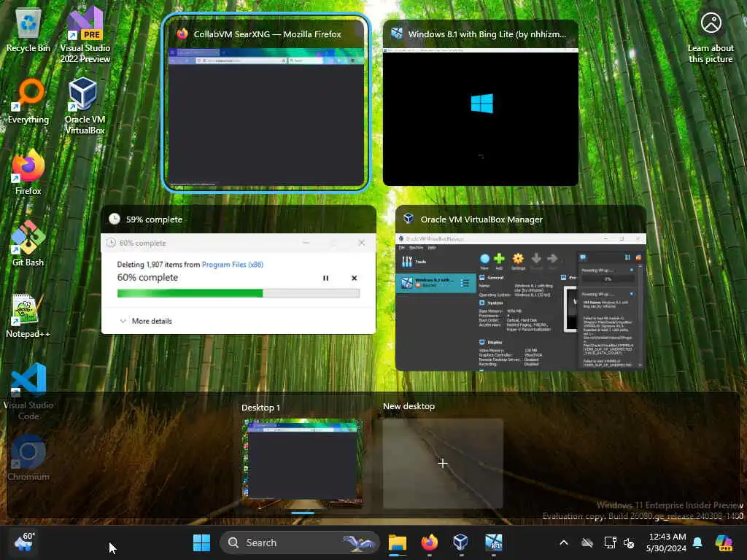Launch the Visual Studio Code desktop shortcut
This screenshot has width=747, height=560.
[x=28, y=392]
